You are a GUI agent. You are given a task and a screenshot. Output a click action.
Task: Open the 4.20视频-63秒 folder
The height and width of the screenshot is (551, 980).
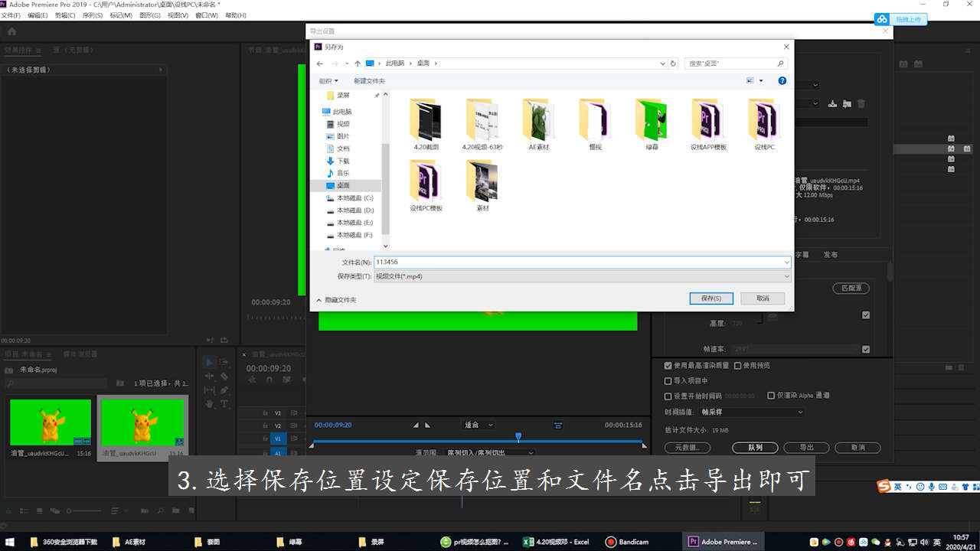(482, 125)
